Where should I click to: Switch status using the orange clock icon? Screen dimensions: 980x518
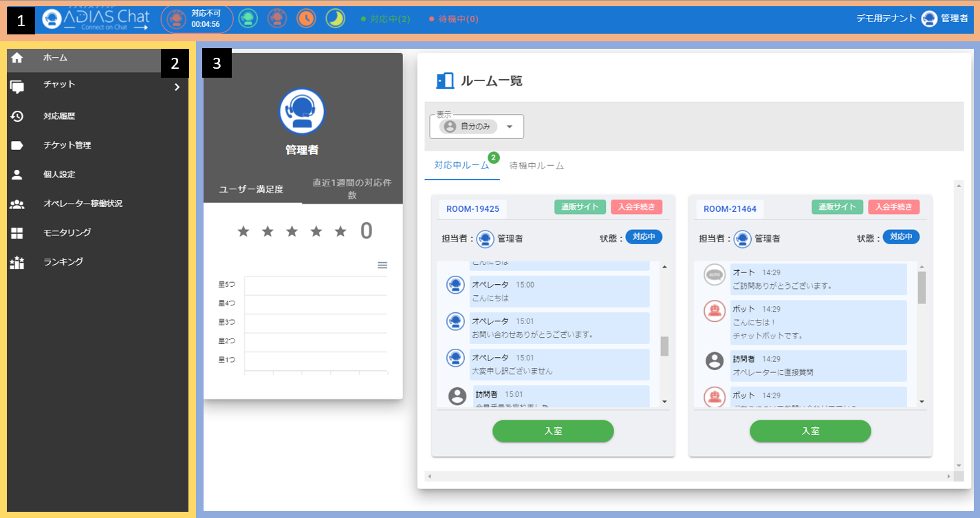[306, 19]
